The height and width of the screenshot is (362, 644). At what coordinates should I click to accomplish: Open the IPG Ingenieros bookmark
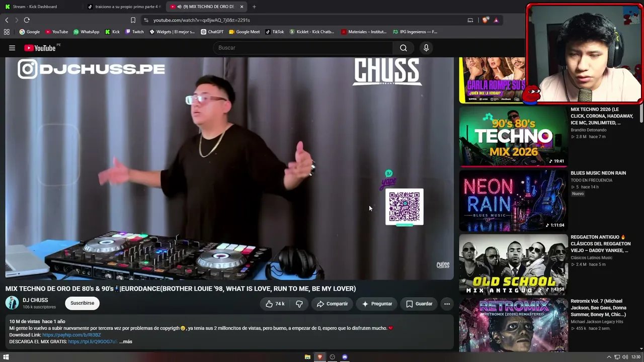click(x=415, y=32)
